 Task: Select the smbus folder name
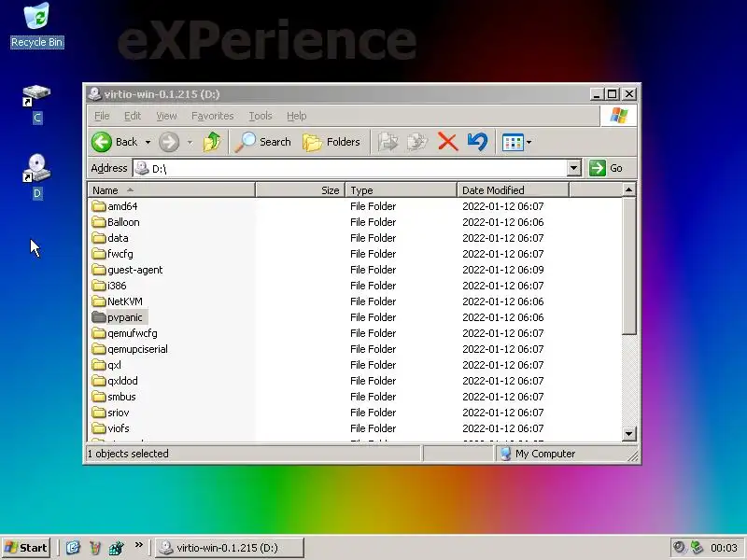point(121,397)
